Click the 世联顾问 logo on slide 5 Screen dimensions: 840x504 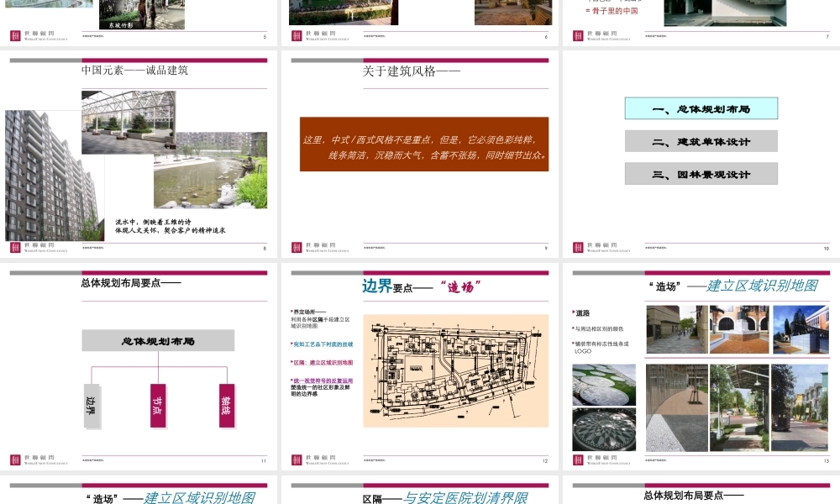(39, 36)
